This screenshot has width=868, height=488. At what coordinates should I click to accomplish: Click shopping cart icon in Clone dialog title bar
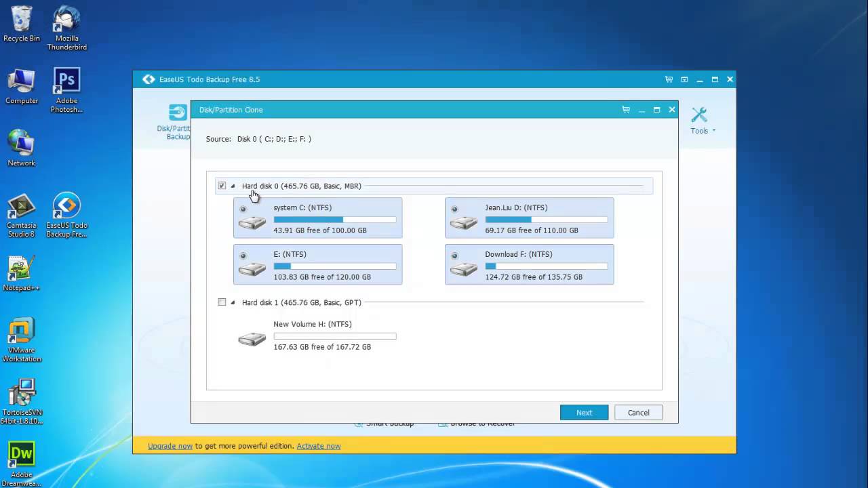pos(626,110)
